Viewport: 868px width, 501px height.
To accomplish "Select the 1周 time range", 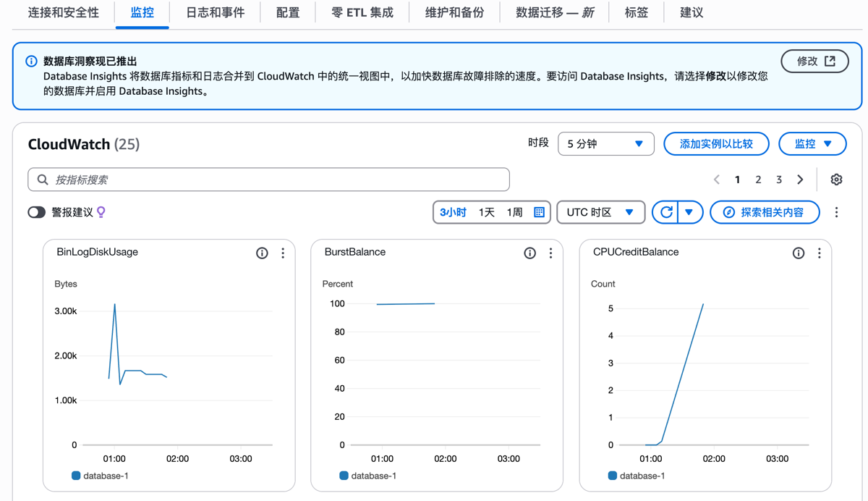I will [x=514, y=212].
